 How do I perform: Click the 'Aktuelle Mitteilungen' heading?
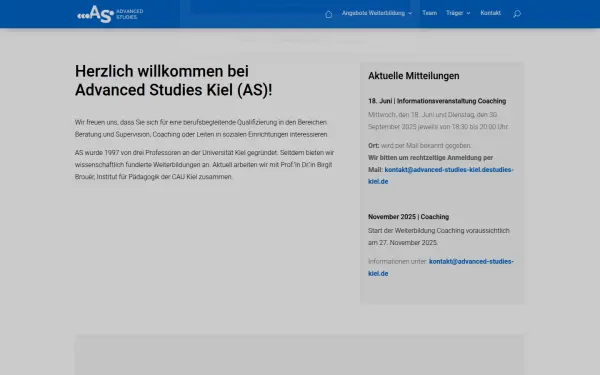pos(414,76)
